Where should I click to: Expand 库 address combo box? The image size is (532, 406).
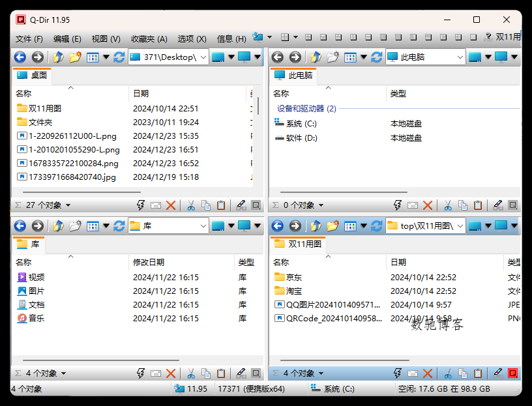point(203,226)
